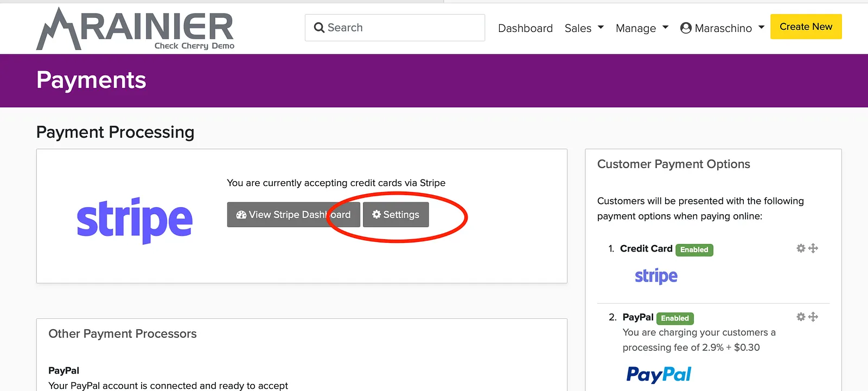Click the search magnifier icon
868x391 pixels.
point(319,28)
